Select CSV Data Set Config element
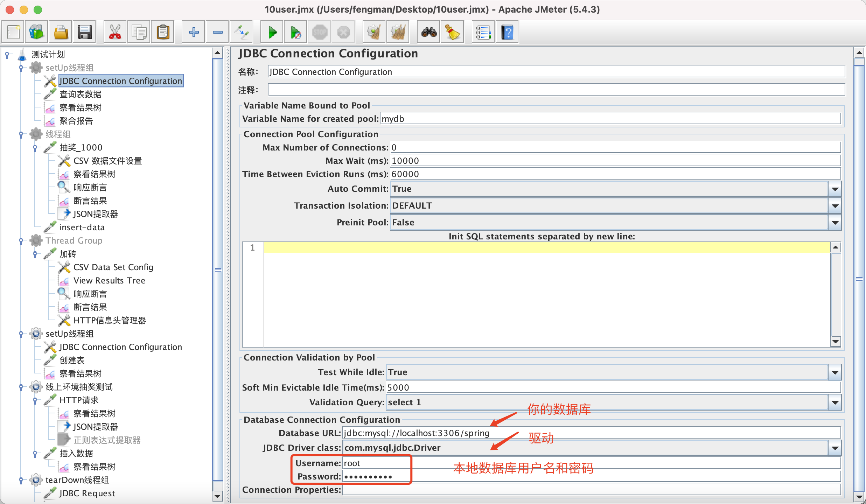The image size is (866, 504). (x=113, y=267)
